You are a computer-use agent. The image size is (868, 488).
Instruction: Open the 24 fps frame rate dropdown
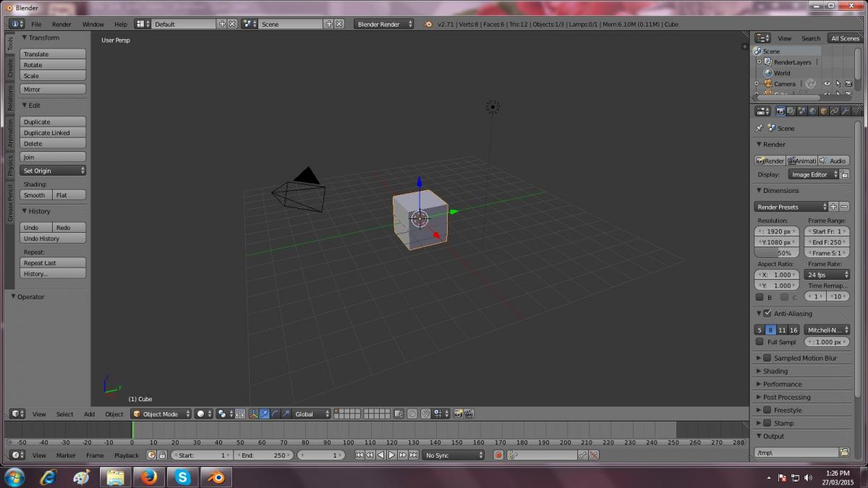(x=827, y=275)
